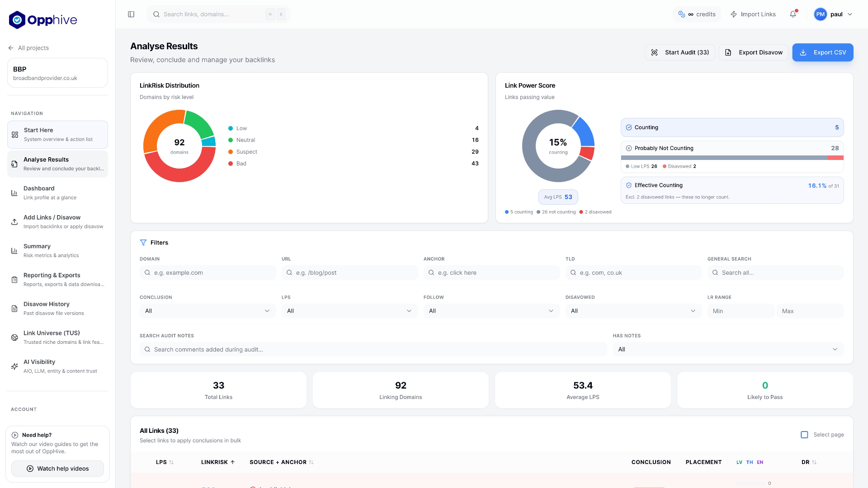Click the Need help play icon
The image size is (868, 488).
[x=15, y=435]
